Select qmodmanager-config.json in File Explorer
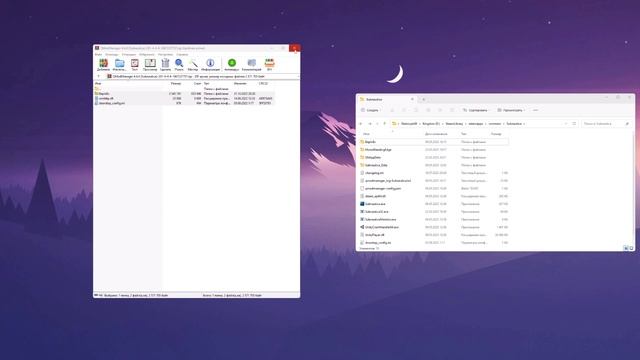Screen dimensions: 640x360 coord(434,188)
